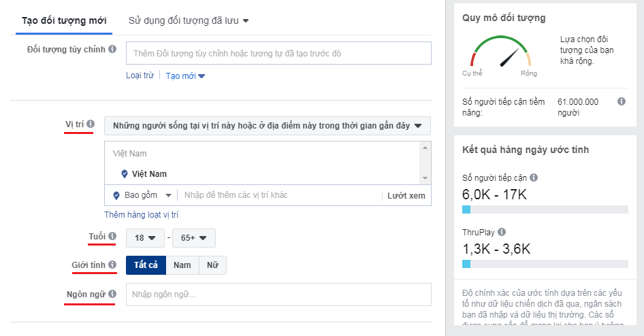Open the minimum age 18 dropdown

[x=145, y=238]
